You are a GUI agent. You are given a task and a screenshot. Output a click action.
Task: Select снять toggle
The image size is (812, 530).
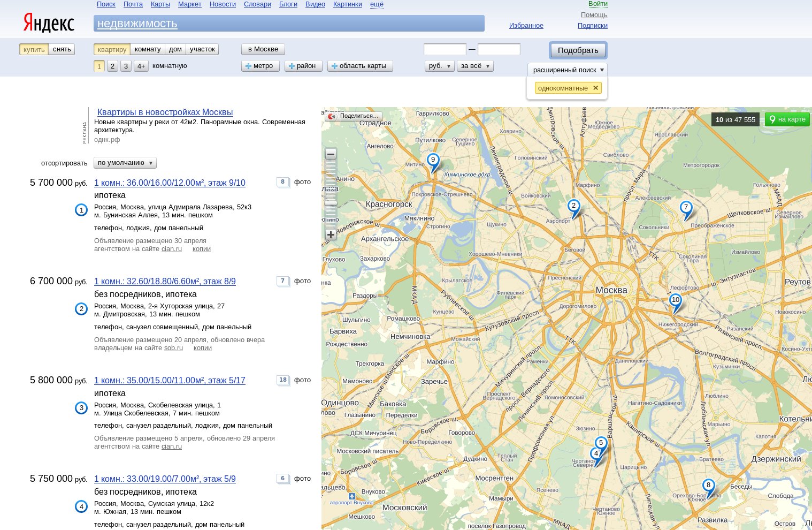[x=62, y=49]
